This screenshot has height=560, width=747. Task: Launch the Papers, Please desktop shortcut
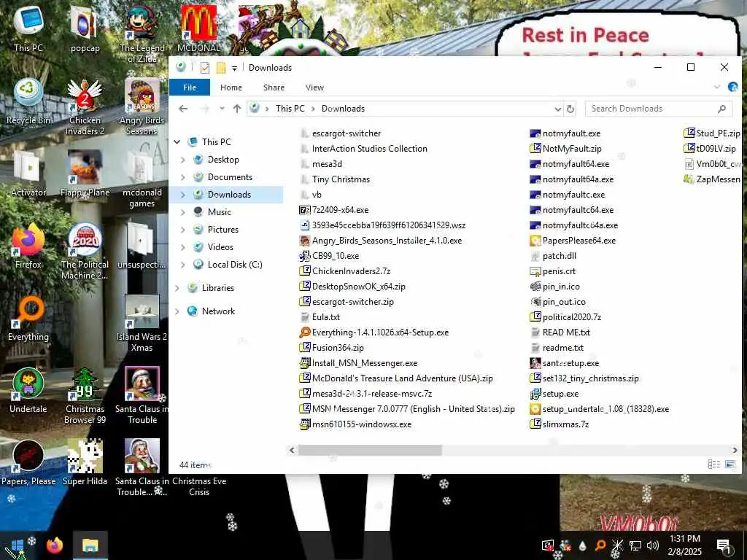coord(28,463)
